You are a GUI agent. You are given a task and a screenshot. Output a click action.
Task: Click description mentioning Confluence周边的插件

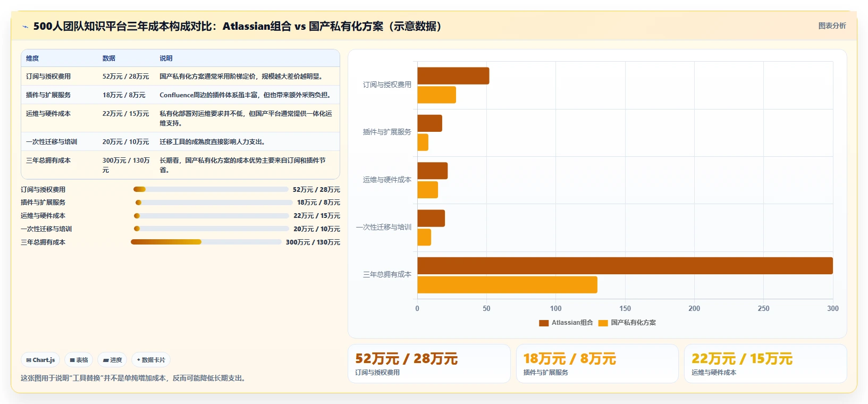(247, 95)
